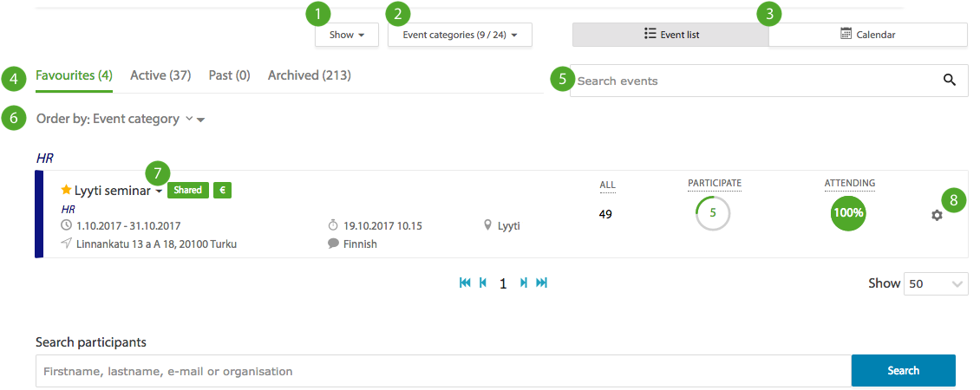Click the 100% attending progress circle
This screenshot has height=390, width=980.
coord(849,213)
